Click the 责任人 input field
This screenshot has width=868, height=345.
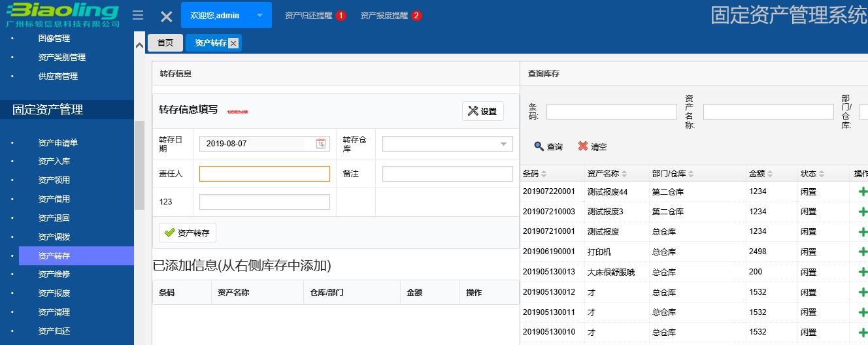pyautogui.click(x=264, y=174)
